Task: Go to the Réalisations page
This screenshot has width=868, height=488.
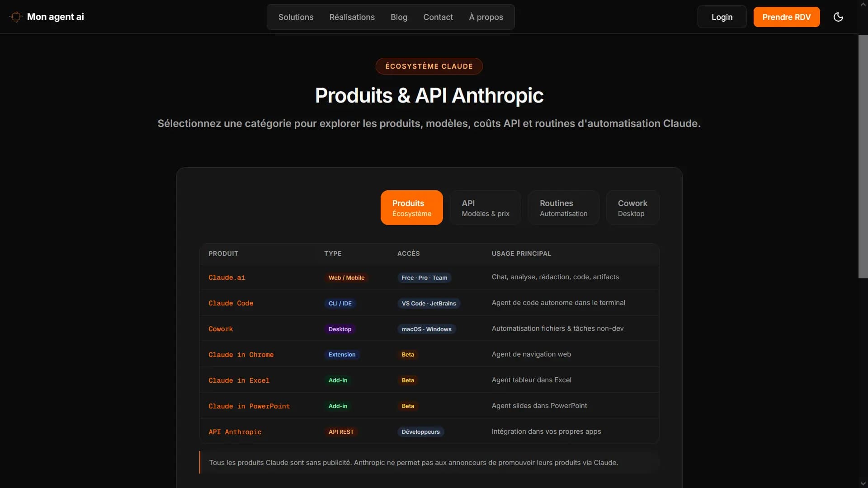Action: tap(352, 17)
